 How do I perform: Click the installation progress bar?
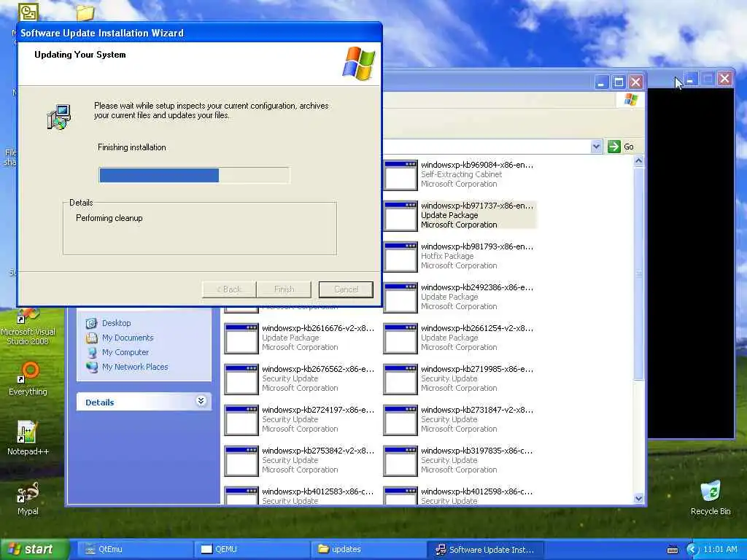tap(194, 175)
